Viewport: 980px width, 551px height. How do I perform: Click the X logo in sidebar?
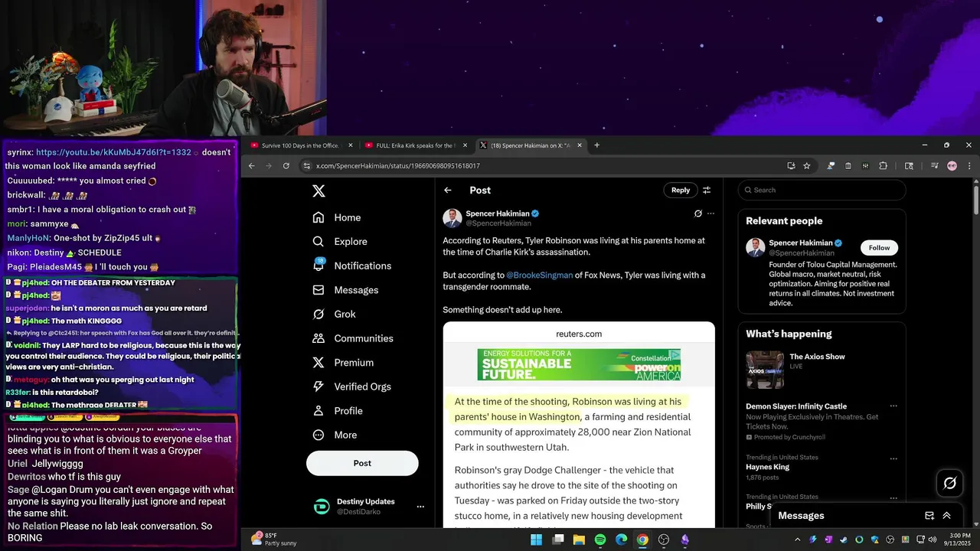pyautogui.click(x=318, y=191)
